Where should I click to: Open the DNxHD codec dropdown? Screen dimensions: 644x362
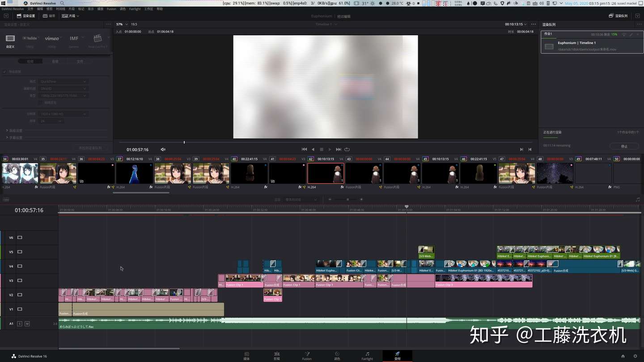(63, 88)
